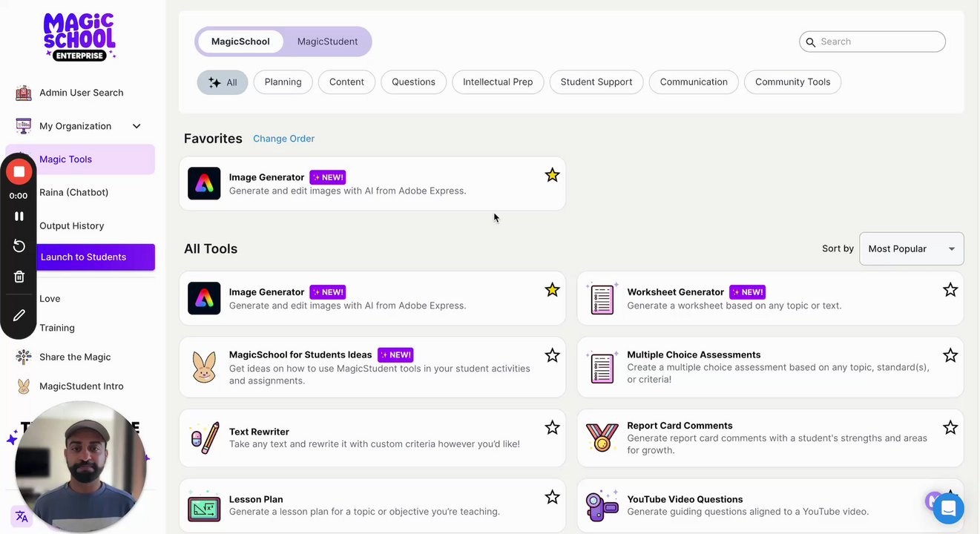Expand the My Organization menu
Viewport: 980px width, 534px height.
click(x=136, y=126)
